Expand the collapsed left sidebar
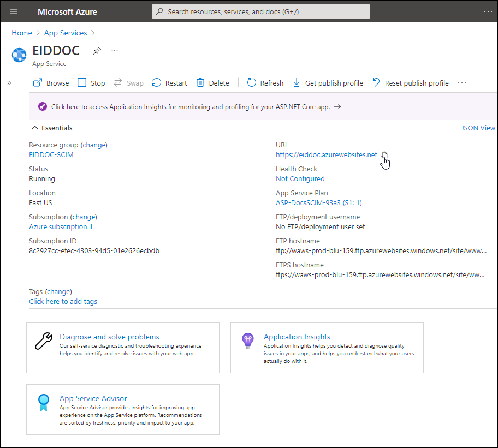498x448 pixels. tap(9, 83)
